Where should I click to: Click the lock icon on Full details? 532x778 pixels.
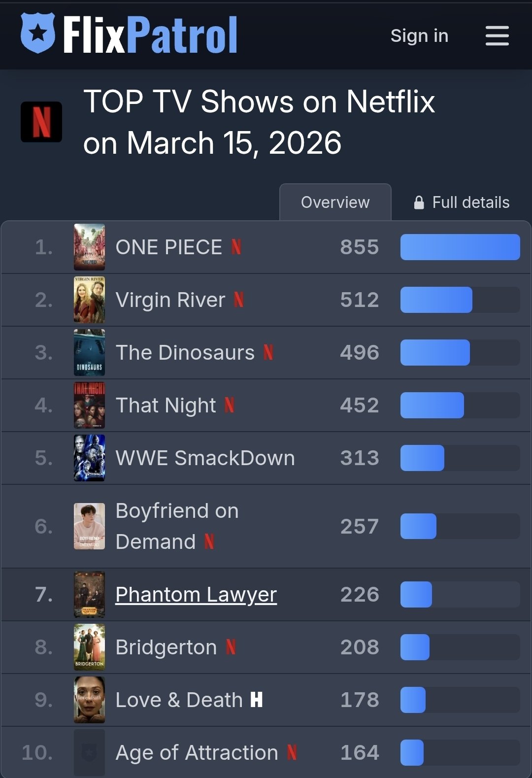(x=419, y=203)
